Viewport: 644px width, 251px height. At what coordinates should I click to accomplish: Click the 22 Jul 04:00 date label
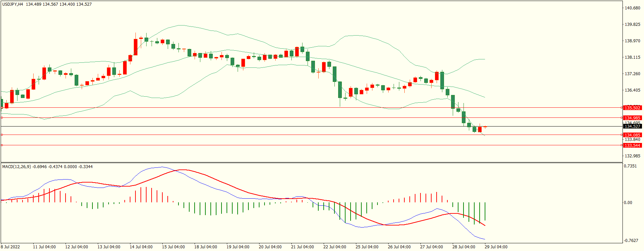[x=334, y=247]
